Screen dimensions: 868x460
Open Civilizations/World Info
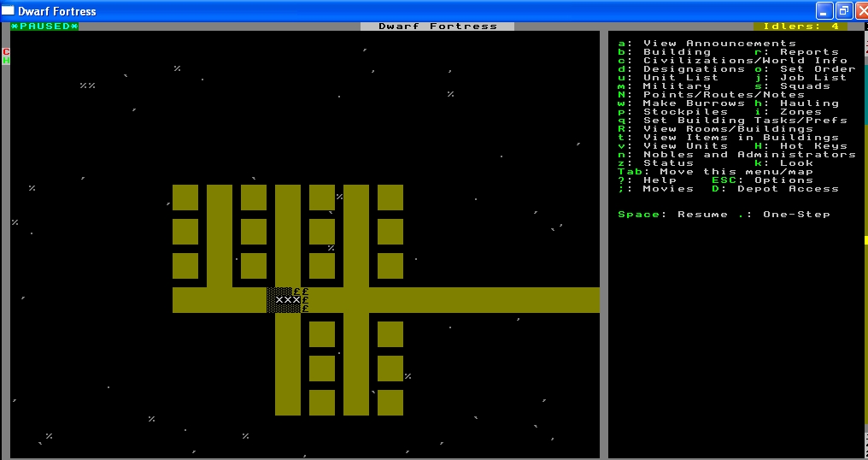[732, 61]
